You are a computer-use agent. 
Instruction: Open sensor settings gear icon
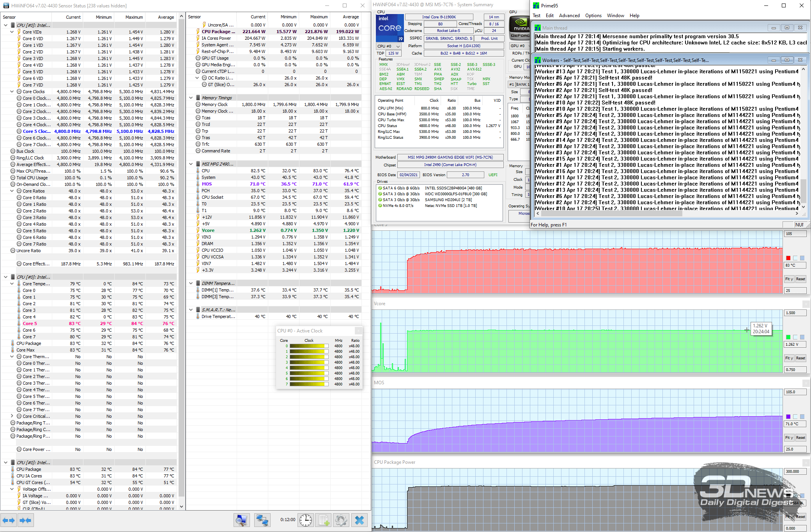click(341, 520)
